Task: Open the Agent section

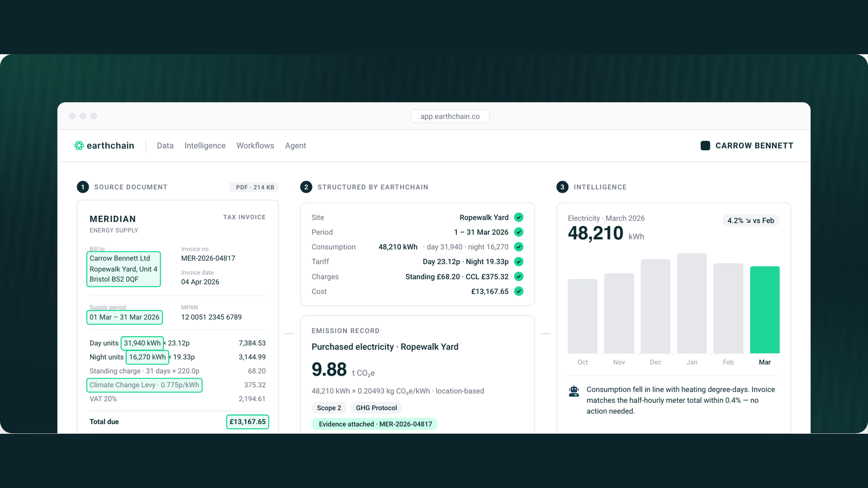Action: (296, 145)
